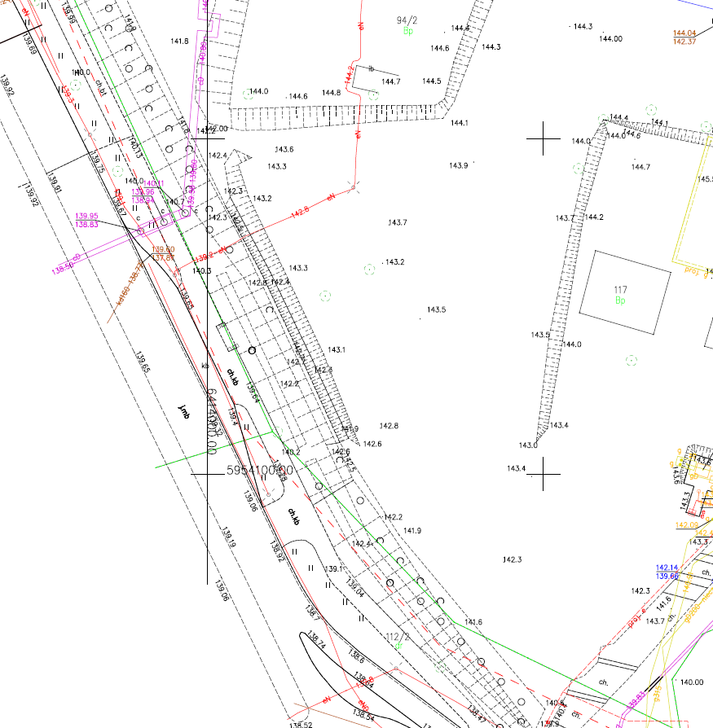
Task: Click the grid cross marker left of 144.0
Action: 543,138
